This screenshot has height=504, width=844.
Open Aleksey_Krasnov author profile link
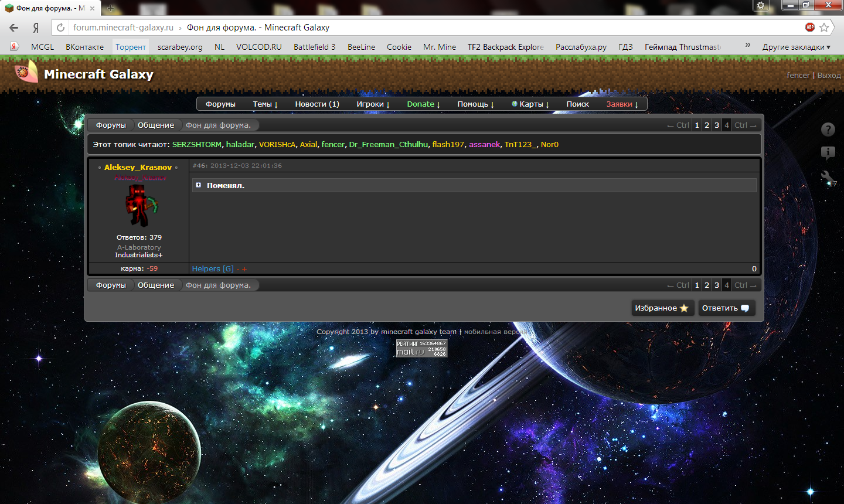point(138,167)
